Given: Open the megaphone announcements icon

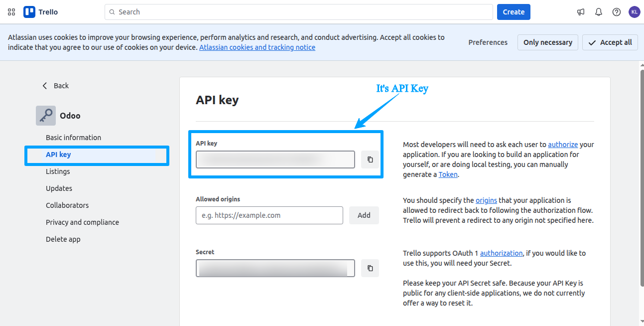Looking at the screenshot, I should pos(581,12).
